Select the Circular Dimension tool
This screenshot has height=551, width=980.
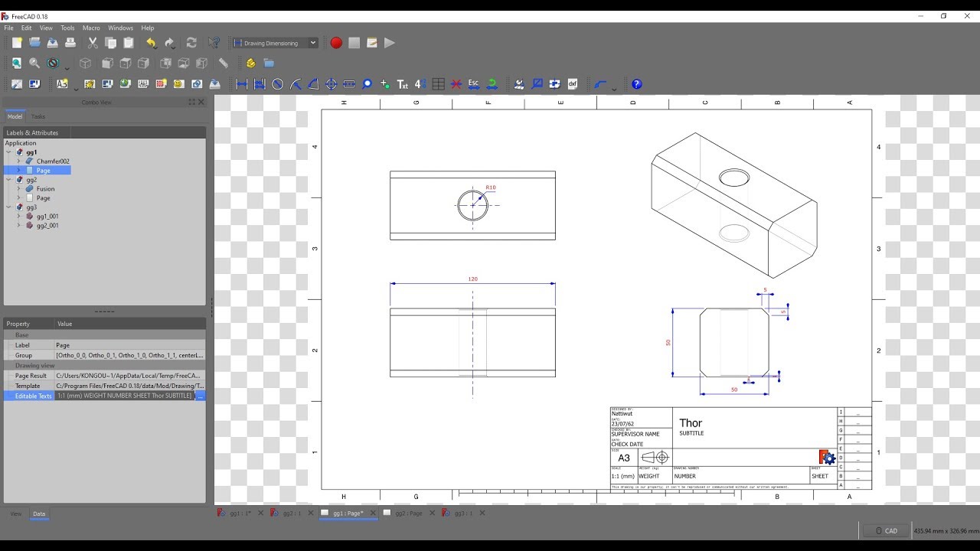277,84
